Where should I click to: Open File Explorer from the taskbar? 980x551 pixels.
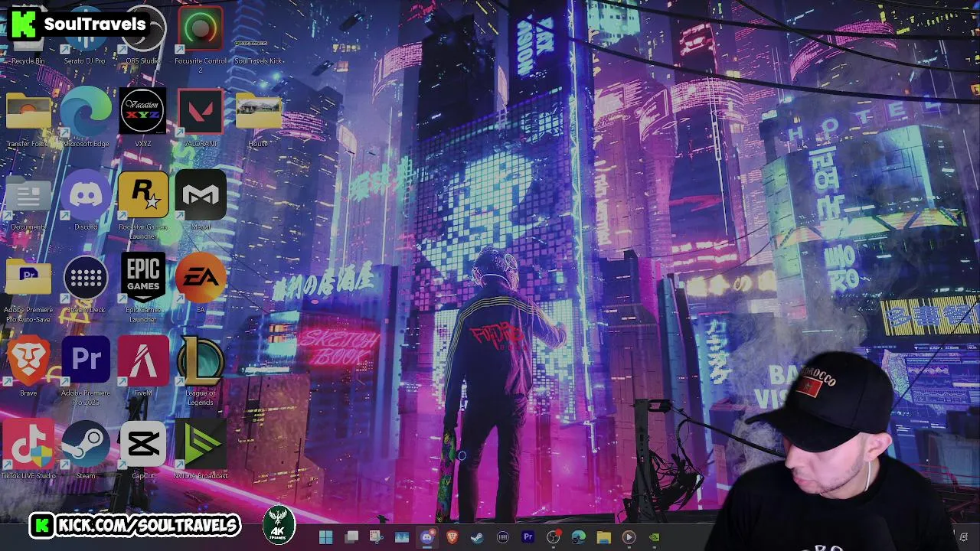(603, 537)
